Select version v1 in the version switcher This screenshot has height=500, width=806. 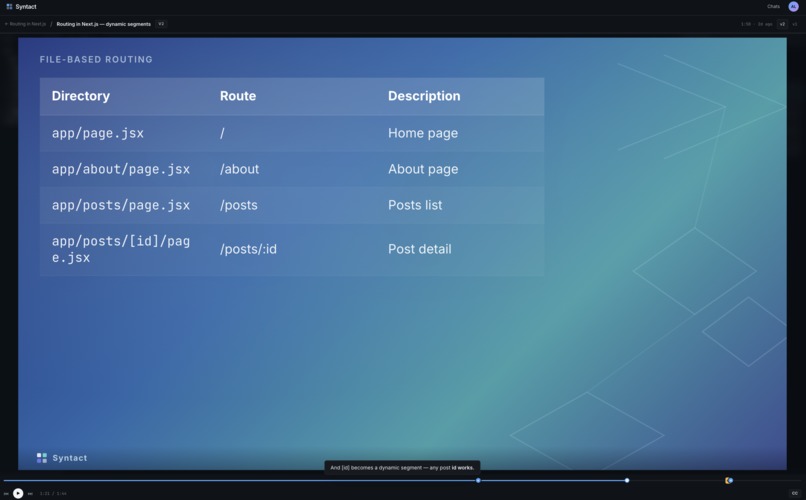(795, 24)
